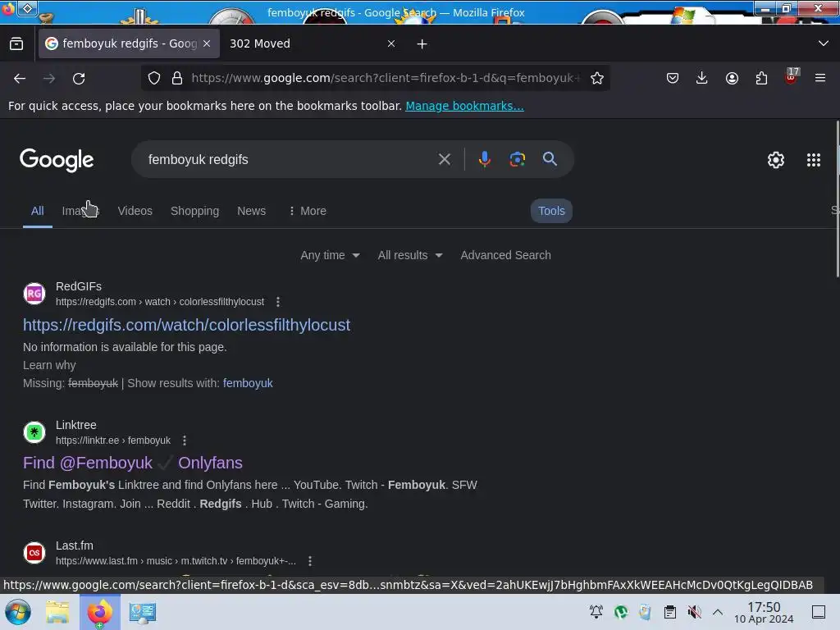Select the News search tab
The width and height of the screenshot is (840, 630).
251,211
